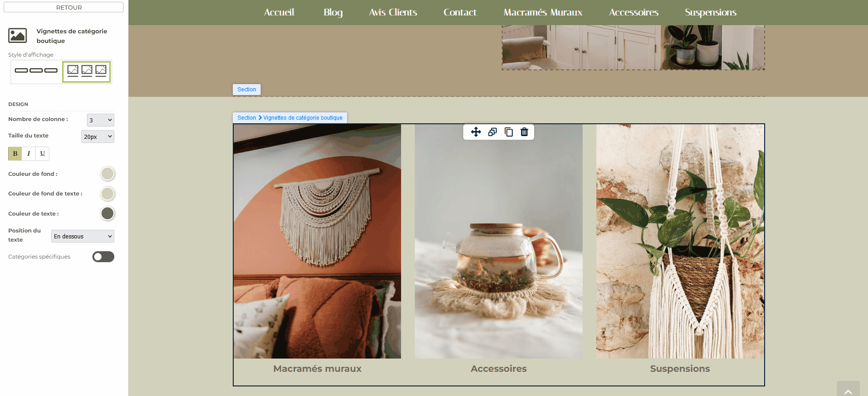Click the DESIGN heading in the panel
This screenshot has width=868, height=396.
(x=18, y=104)
